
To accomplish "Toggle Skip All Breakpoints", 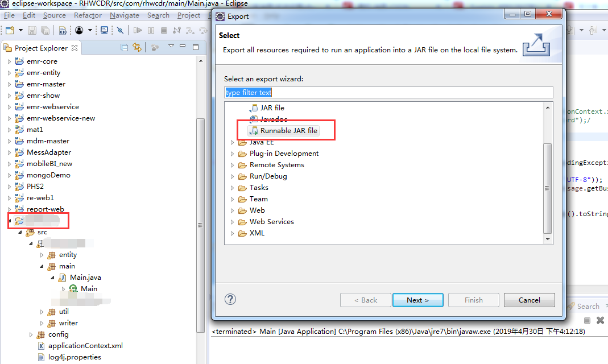I will pos(119,30).
